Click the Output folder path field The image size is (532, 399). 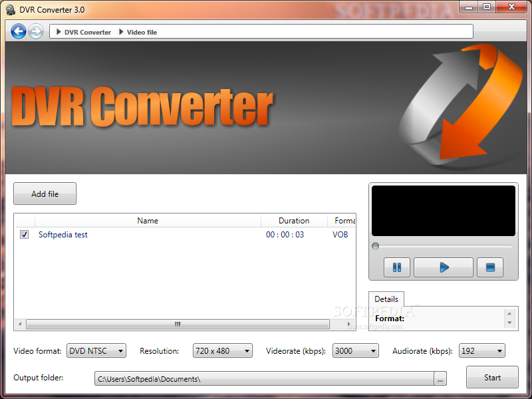pos(264,378)
